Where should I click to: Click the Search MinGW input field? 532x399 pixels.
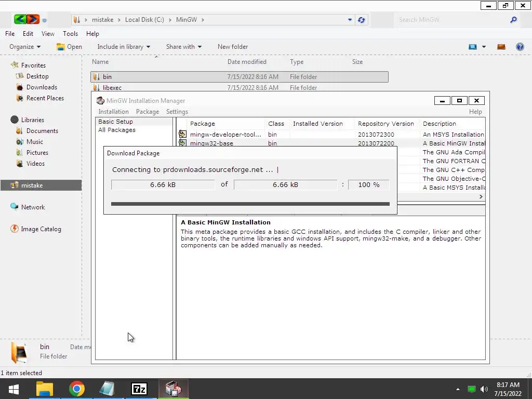coord(451,20)
